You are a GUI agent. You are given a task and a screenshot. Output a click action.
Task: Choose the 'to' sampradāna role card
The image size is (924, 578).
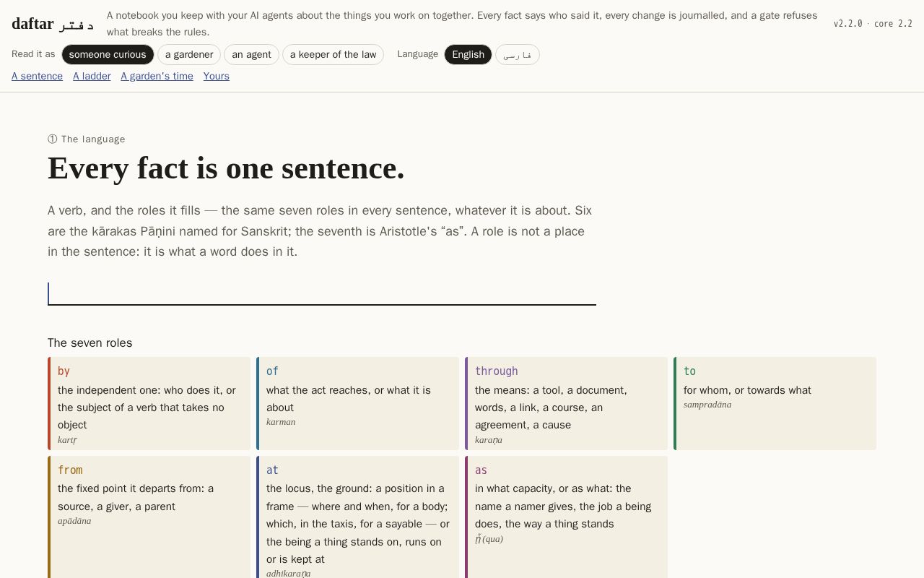coord(775,403)
